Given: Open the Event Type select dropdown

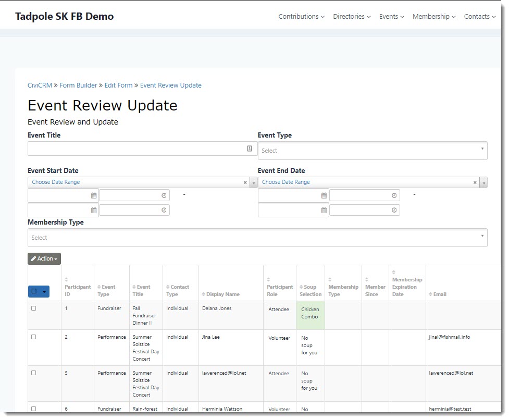Looking at the screenshot, I should coord(373,151).
